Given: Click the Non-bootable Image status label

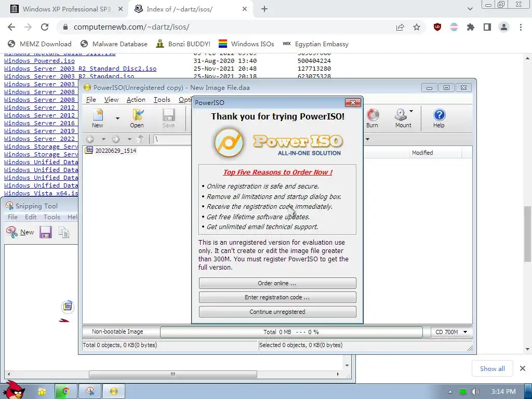Looking at the screenshot, I should coord(117,331).
